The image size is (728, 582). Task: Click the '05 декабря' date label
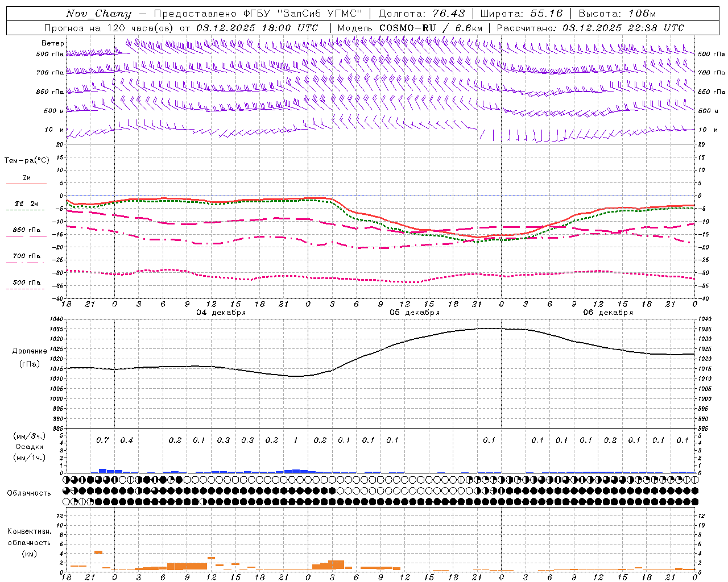[x=415, y=313]
